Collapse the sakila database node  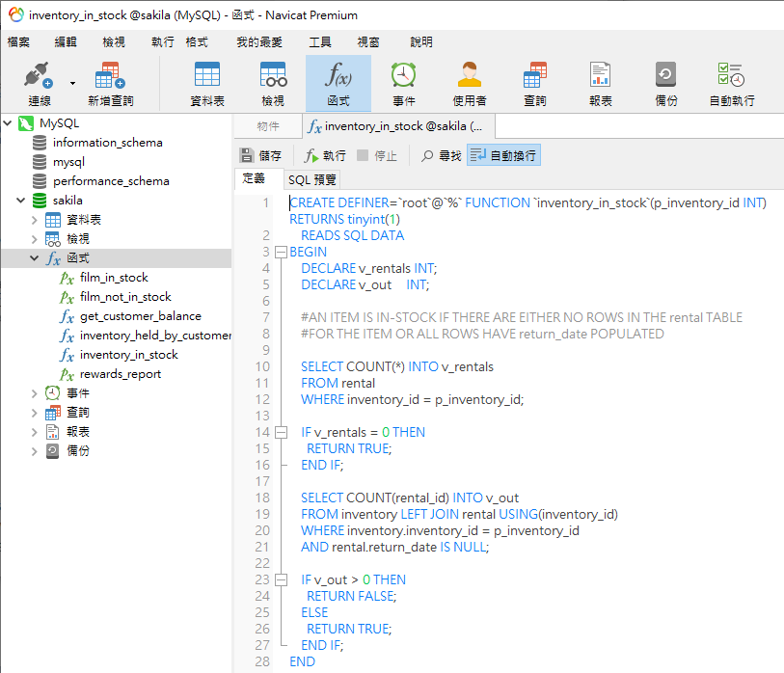click(21, 201)
